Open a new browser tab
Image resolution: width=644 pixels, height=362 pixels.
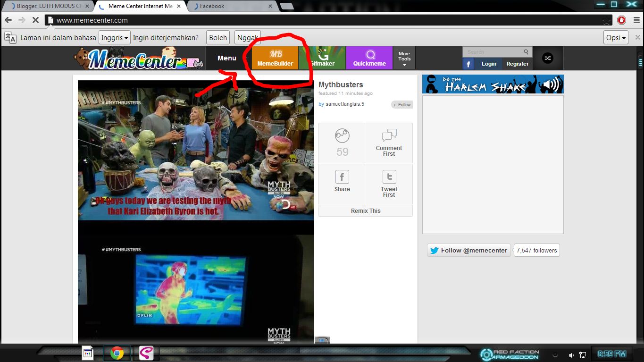click(286, 6)
